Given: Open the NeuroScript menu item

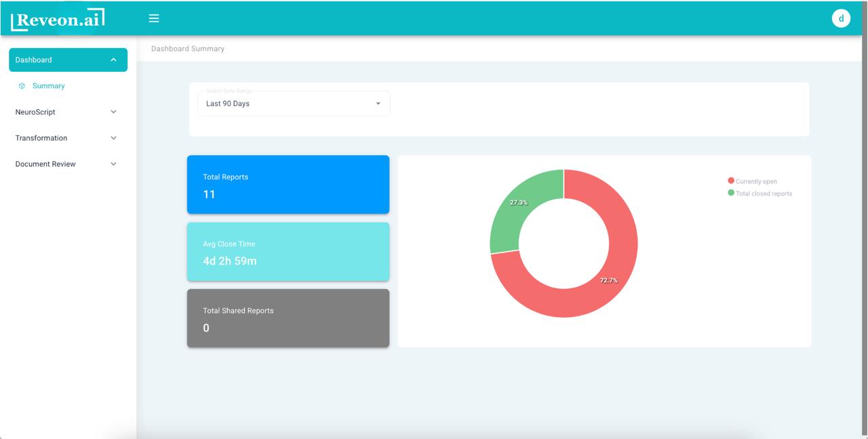Looking at the screenshot, I should pos(35,112).
